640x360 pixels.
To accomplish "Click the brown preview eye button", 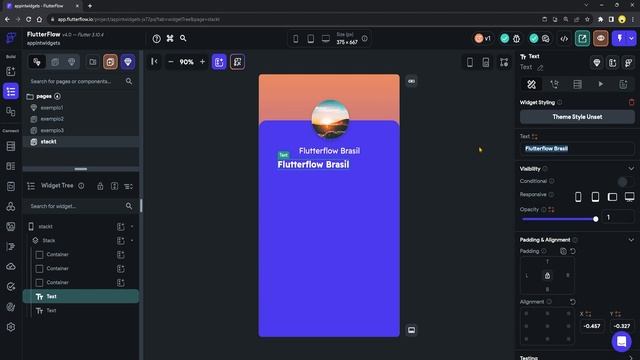I will point(601,38).
